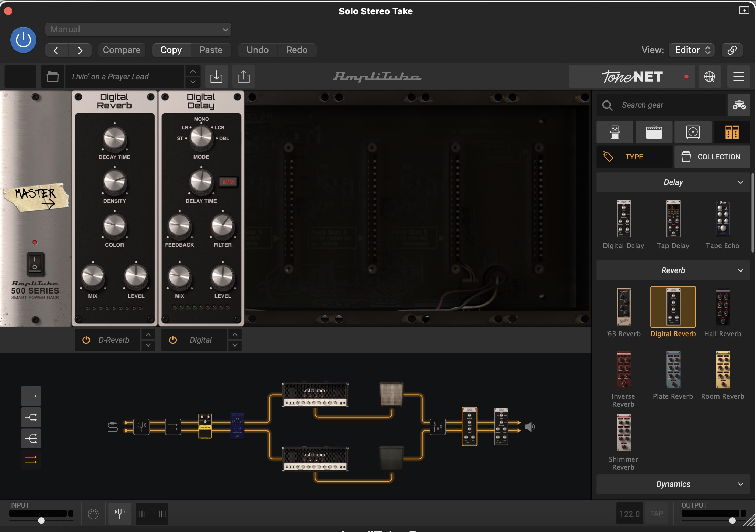Select the bottom parallel routing icon
The image size is (756, 532).
31,460
